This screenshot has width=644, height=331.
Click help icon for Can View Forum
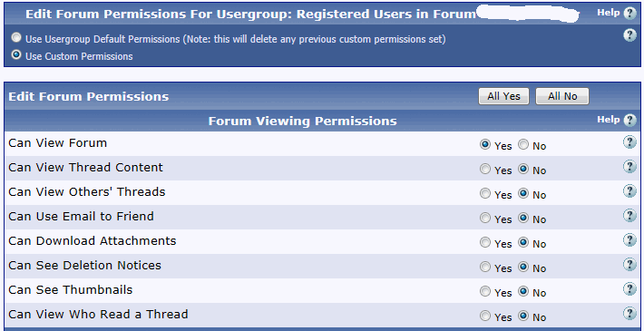tap(629, 142)
